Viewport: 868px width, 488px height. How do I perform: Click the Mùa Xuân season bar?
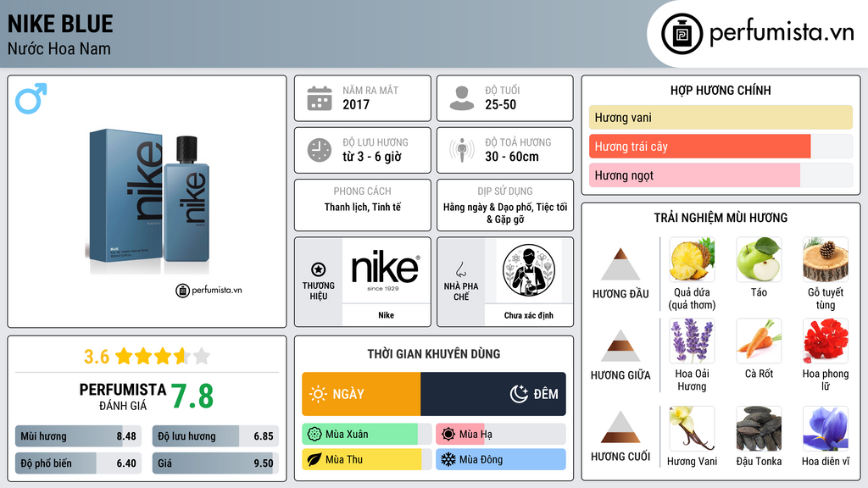367,435
